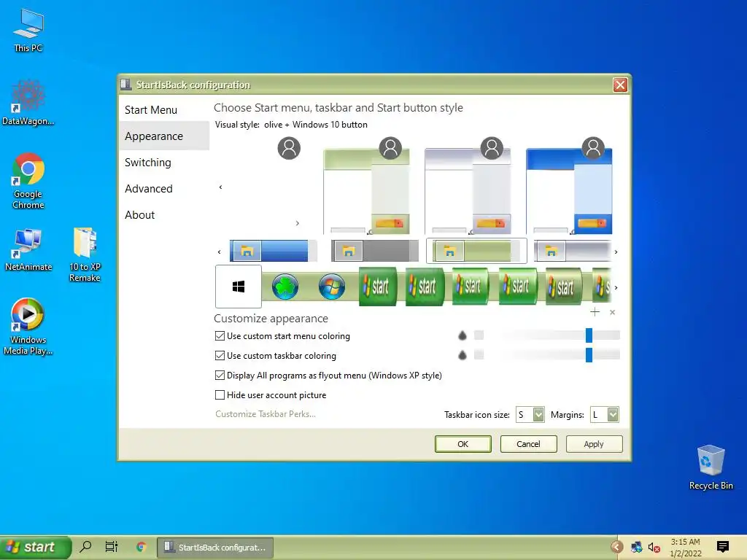Image resolution: width=747 pixels, height=560 pixels.
Task: Close the StartIsBack configuration window
Action: pyautogui.click(x=620, y=85)
